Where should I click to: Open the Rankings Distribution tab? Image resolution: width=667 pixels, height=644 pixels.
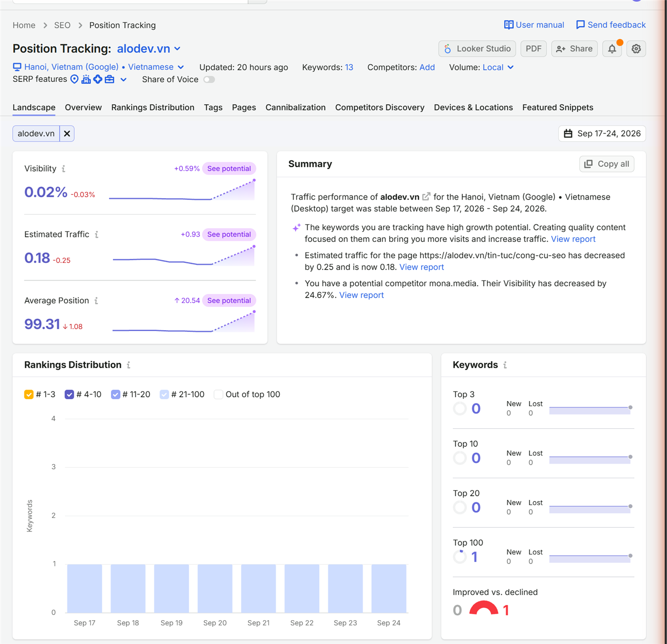pos(153,108)
